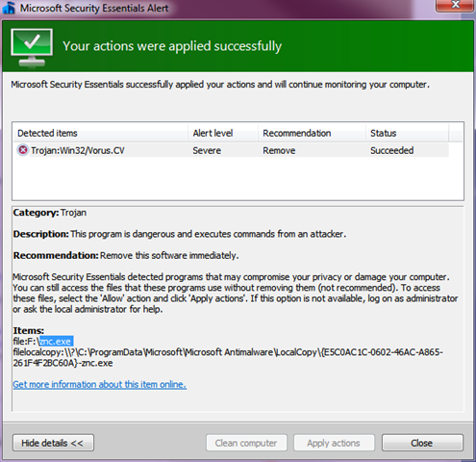
Task: Click the Description line about attacker commands
Action: tap(180, 234)
